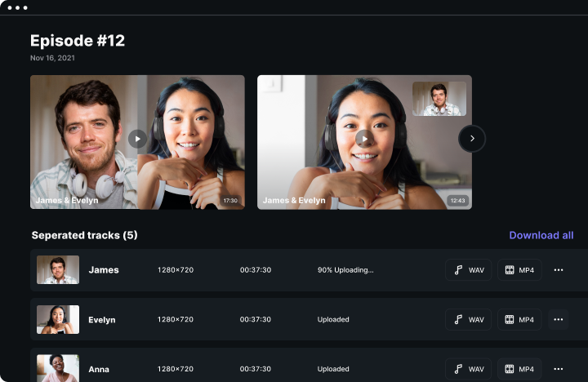Click the window's three-dot control at top

click(16, 7)
